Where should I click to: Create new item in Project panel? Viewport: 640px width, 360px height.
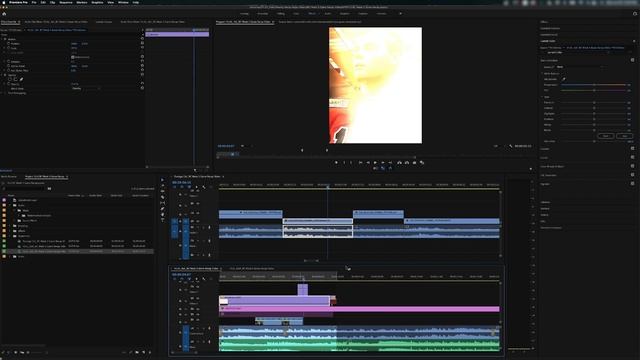(x=143, y=352)
